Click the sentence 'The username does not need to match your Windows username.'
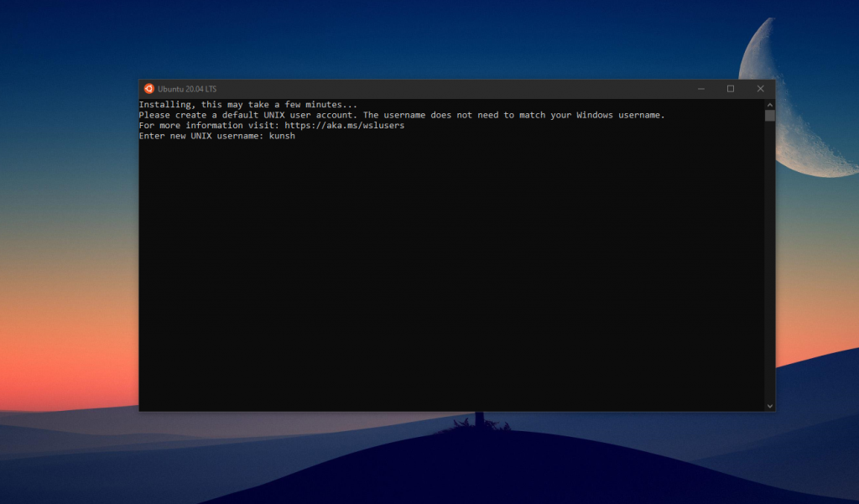The height and width of the screenshot is (504, 859). [514, 115]
